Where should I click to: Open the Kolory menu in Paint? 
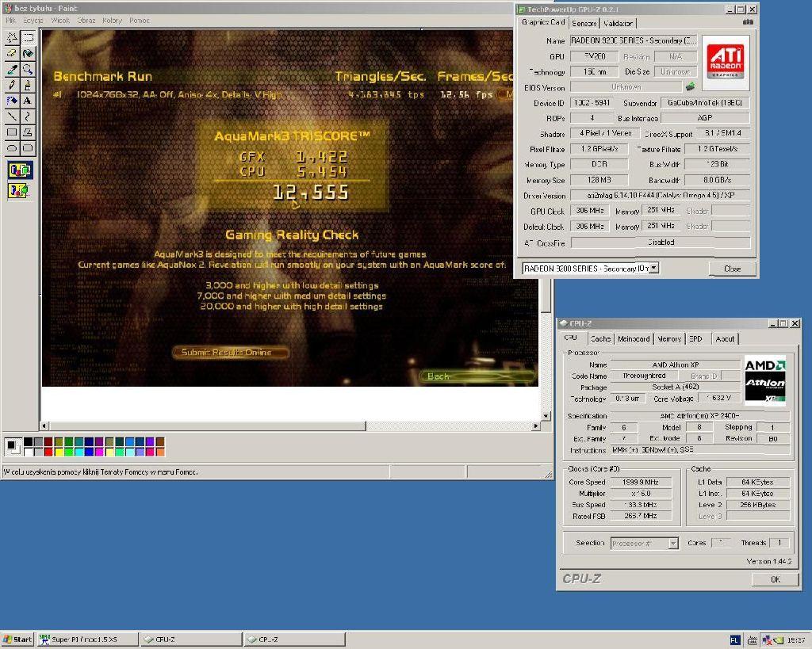pyautogui.click(x=112, y=20)
